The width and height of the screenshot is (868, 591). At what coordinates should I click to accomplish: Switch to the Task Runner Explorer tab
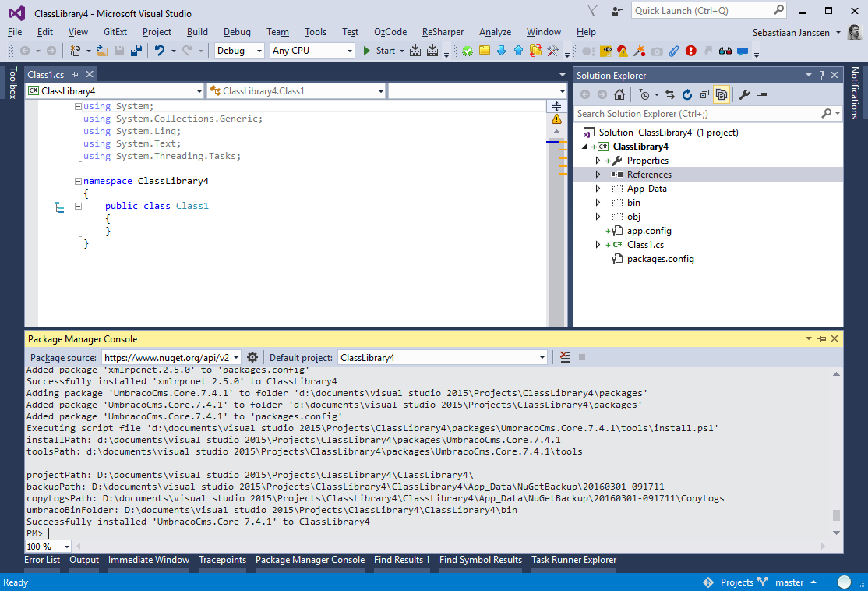(574, 560)
